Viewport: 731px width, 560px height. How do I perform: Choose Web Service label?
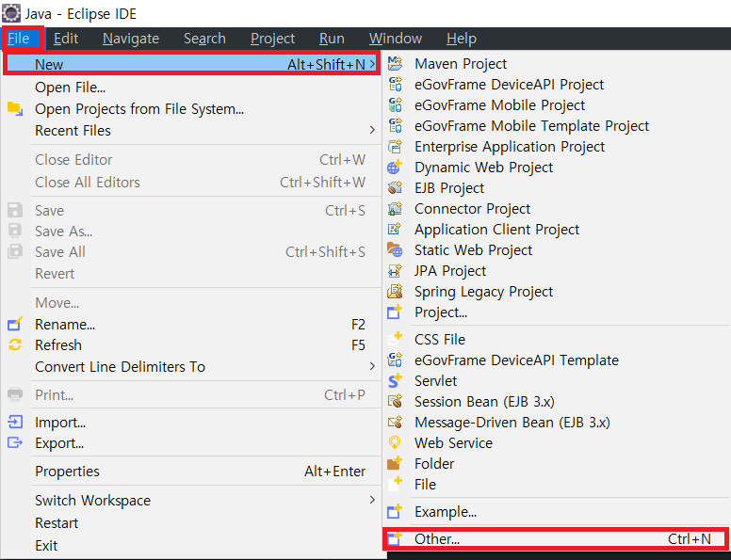click(x=453, y=442)
